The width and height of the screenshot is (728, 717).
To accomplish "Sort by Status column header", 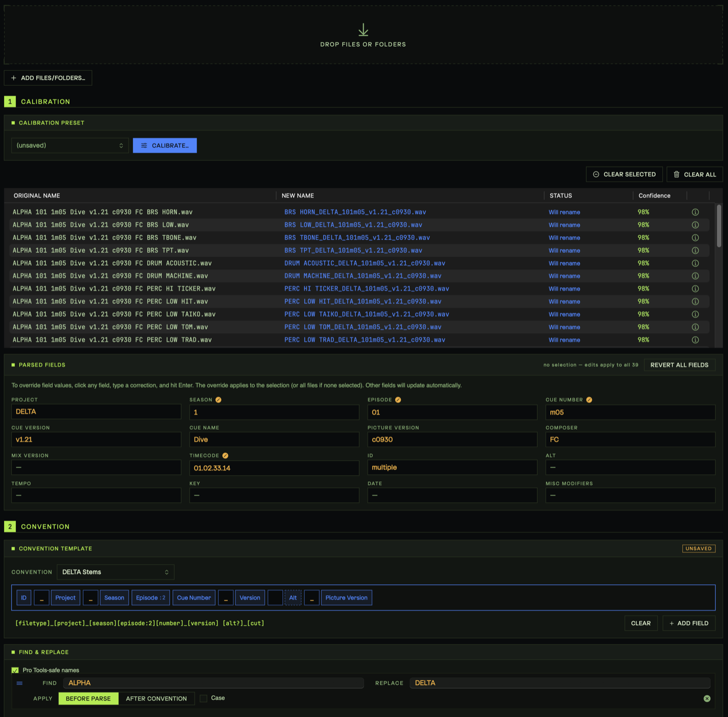I will pos(561,196).
